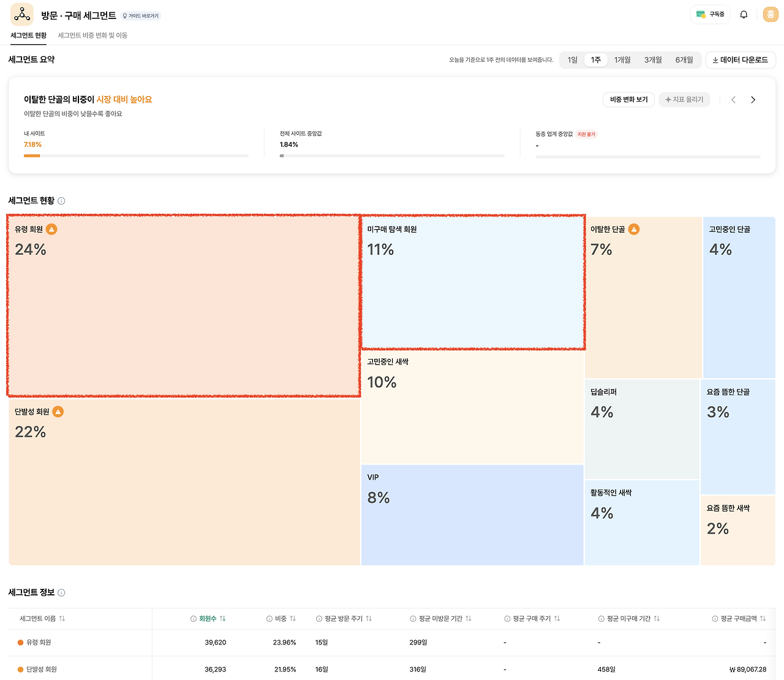This screenshot has width=784, height=680.
Task: Click the 39,620 member count cell
Action: click(215, 643)
